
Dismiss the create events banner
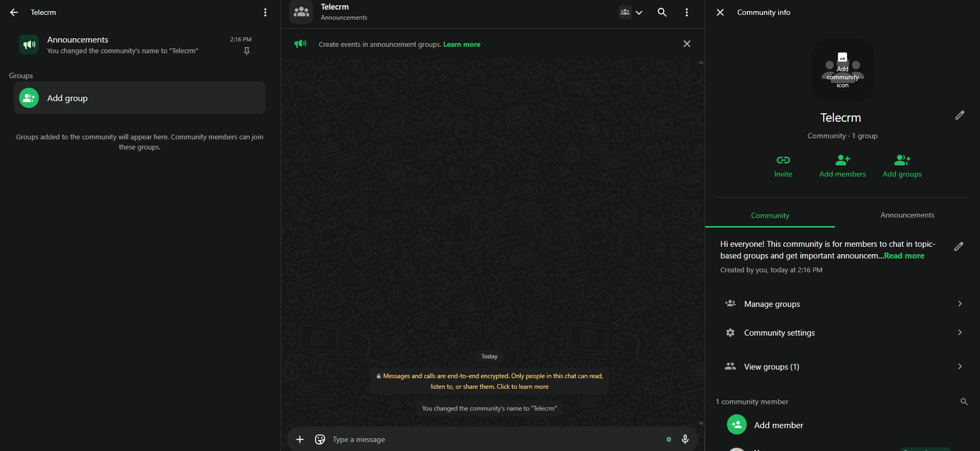tap(687, 44)
